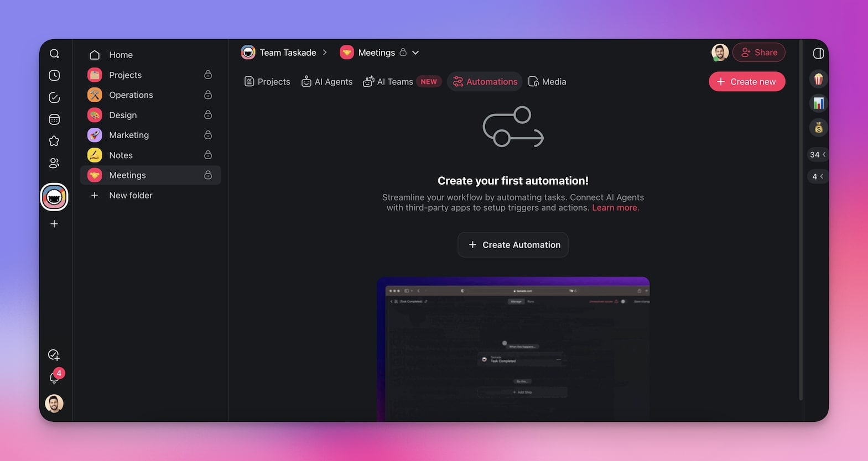Go to Home in the sidebar
The height and width of the screenshot is (461, 868).
point(150,55)
